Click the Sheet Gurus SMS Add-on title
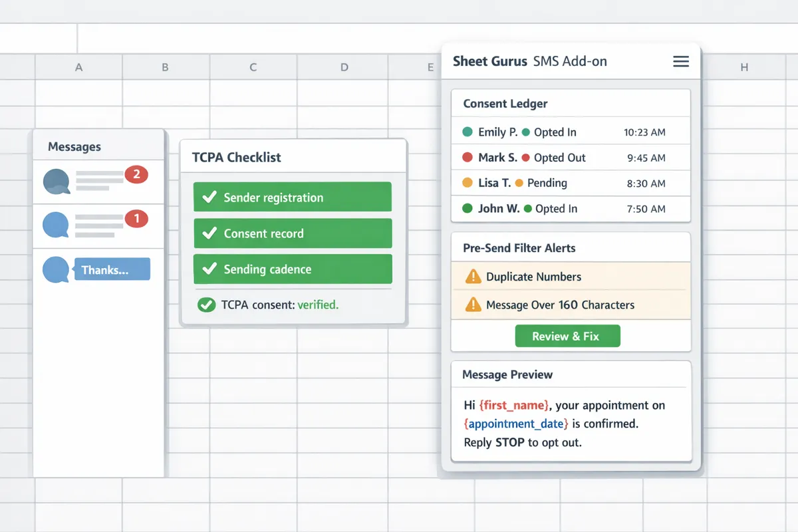 [530, 62]
